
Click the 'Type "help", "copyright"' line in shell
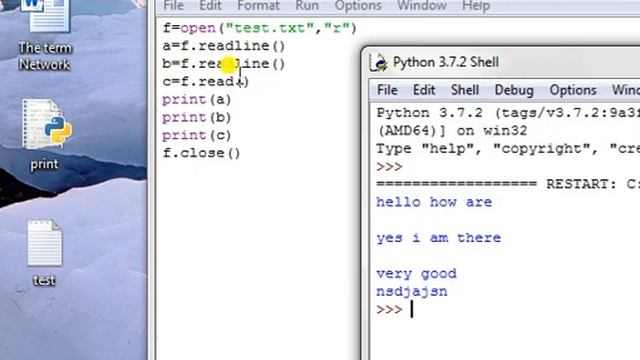(x=508, y=149)
